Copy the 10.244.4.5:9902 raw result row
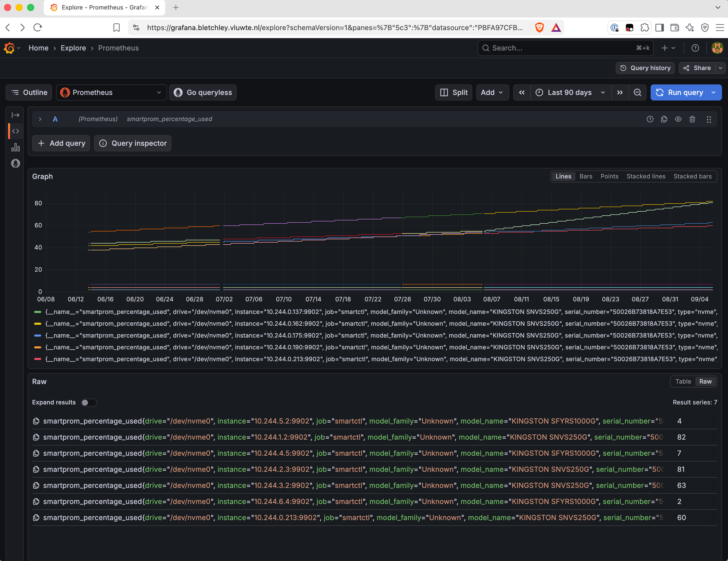The width and height of the screenshot is (728, 561). coord(36,453)
